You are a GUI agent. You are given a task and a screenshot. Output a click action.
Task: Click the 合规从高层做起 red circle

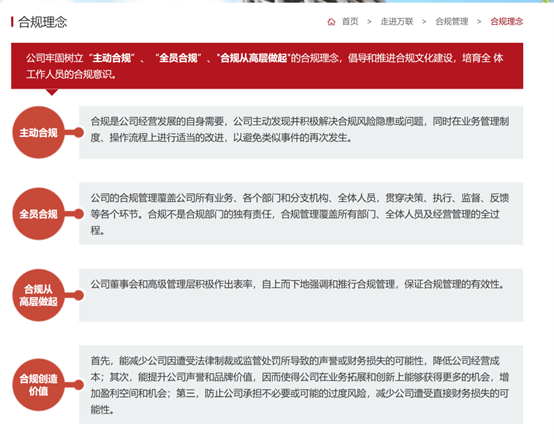click(x=39, y=295)
